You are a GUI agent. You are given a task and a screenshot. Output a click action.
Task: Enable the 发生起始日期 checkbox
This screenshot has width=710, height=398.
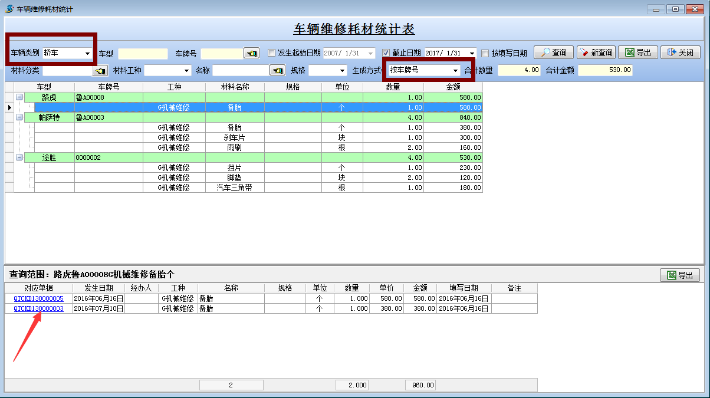click(272, 53)
